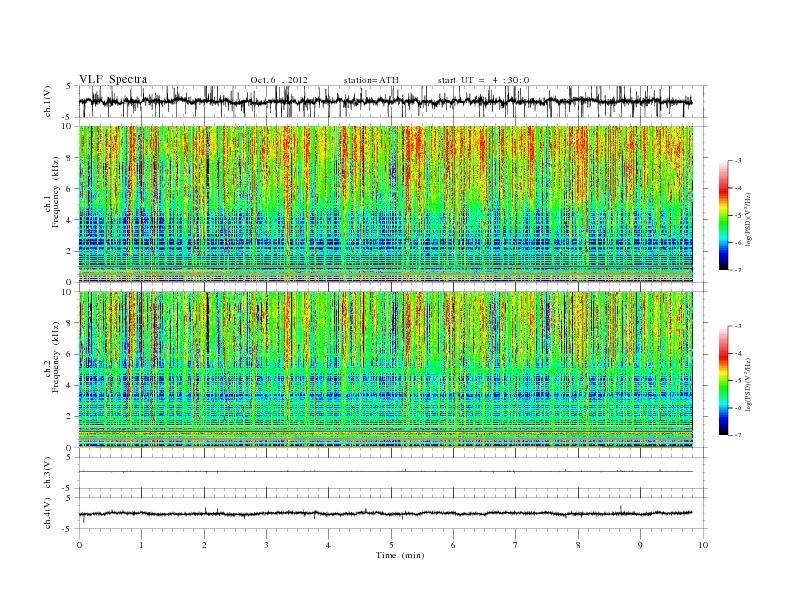
Task: Click time axis tick label "9"
Action: (640, 545)
